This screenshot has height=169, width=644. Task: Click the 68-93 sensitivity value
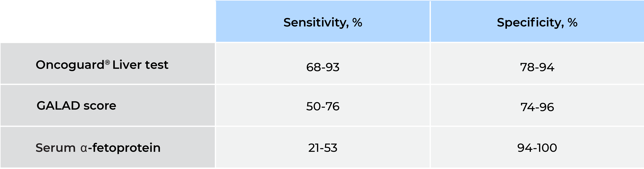point(323,67)
